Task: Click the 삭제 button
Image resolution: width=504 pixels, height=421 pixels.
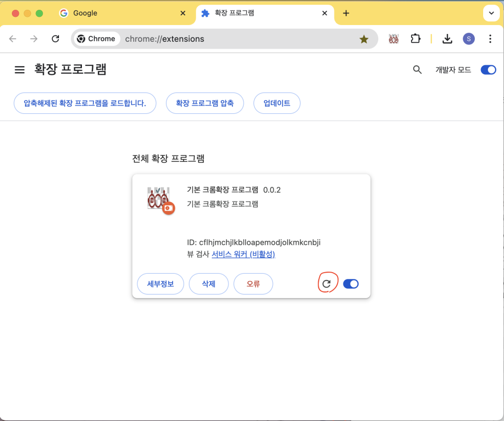Action: [x=209, y=284]
